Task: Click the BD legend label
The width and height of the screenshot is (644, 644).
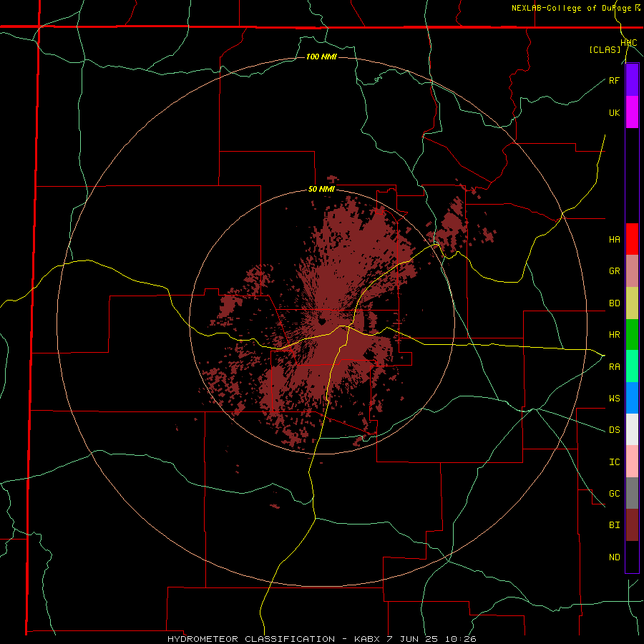Action: click(x=614, y=303)
